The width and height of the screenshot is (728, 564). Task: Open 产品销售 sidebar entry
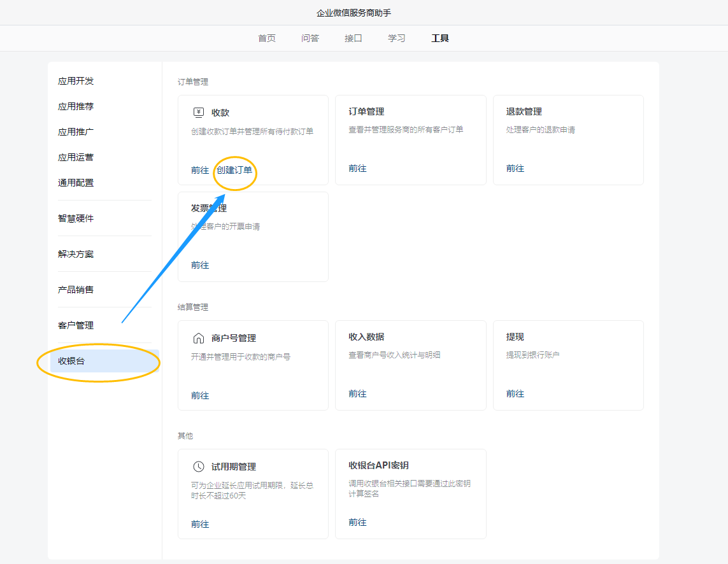(x=76, y=290)
